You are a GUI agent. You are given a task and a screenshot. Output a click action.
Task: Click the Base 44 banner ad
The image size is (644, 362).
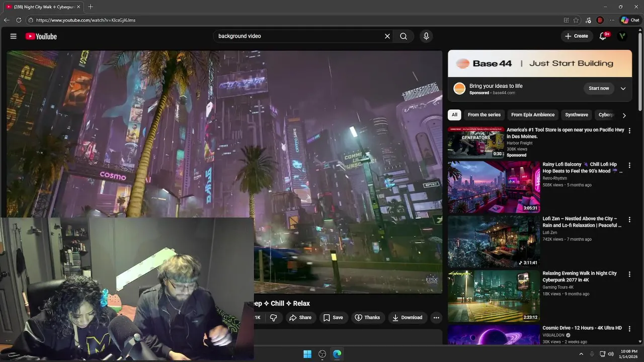(x=540, y=63)
